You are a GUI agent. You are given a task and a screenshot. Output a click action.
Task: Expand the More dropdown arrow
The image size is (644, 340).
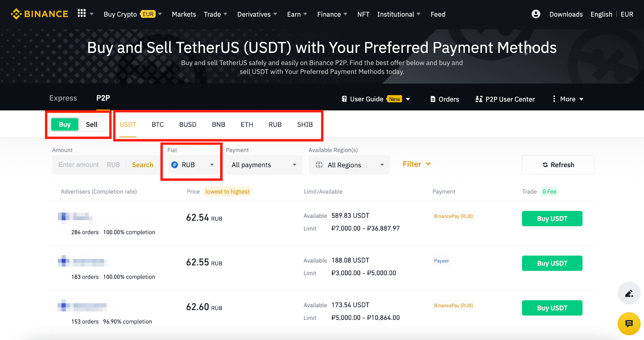click(x=581, y=99)
